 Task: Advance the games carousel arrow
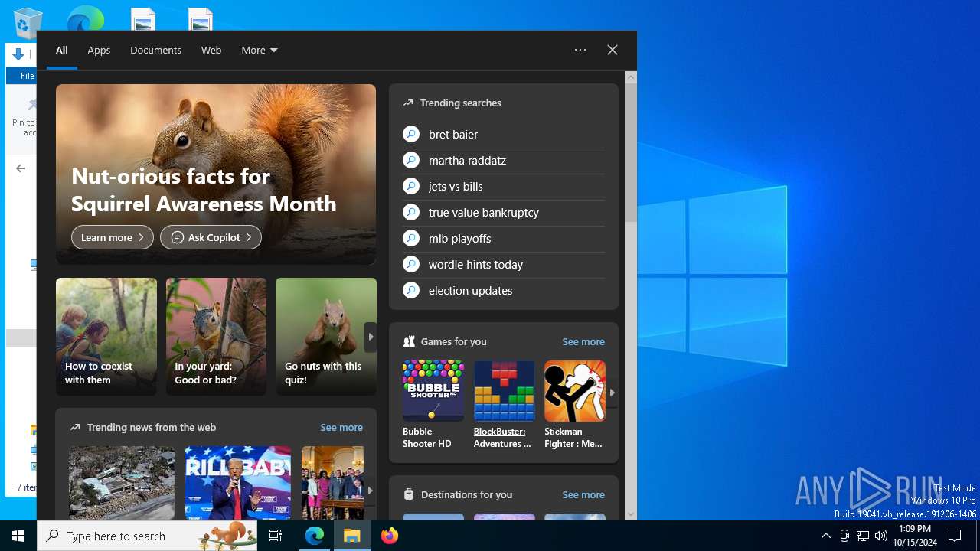pyautogui.click(x=612, y=393)
